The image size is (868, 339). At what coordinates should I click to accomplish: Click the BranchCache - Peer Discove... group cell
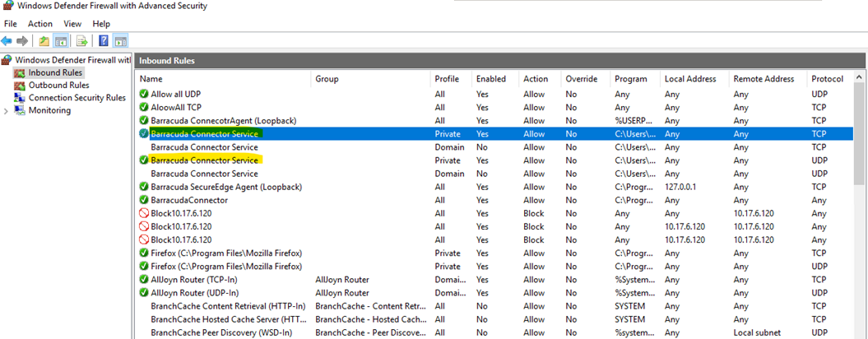(x=370, y=332)
